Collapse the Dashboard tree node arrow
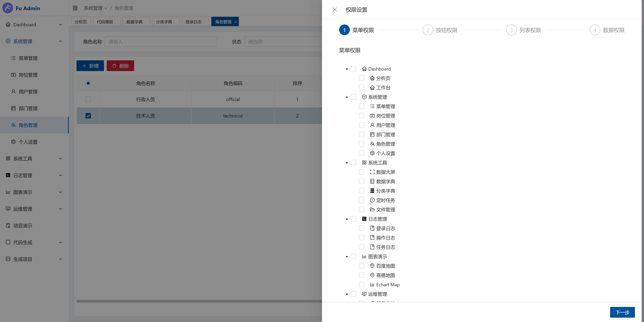Screen dimensions: 644x322 [346, 69]
